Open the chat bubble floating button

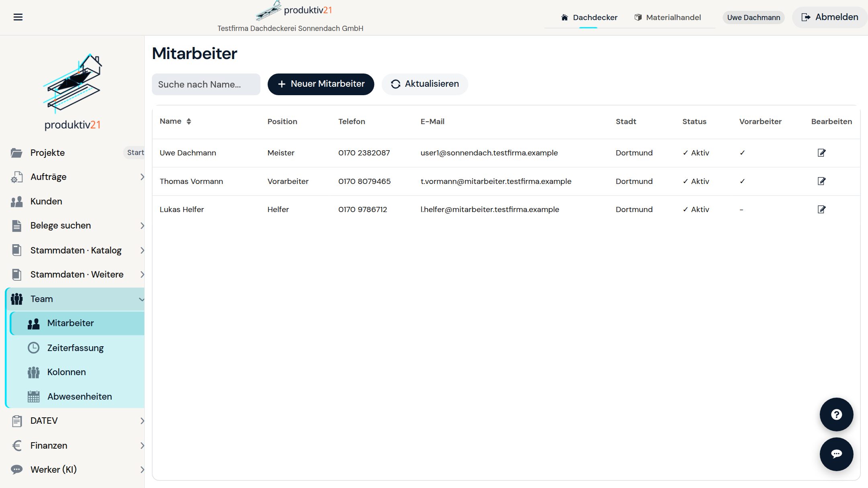[x=836, y=454]
